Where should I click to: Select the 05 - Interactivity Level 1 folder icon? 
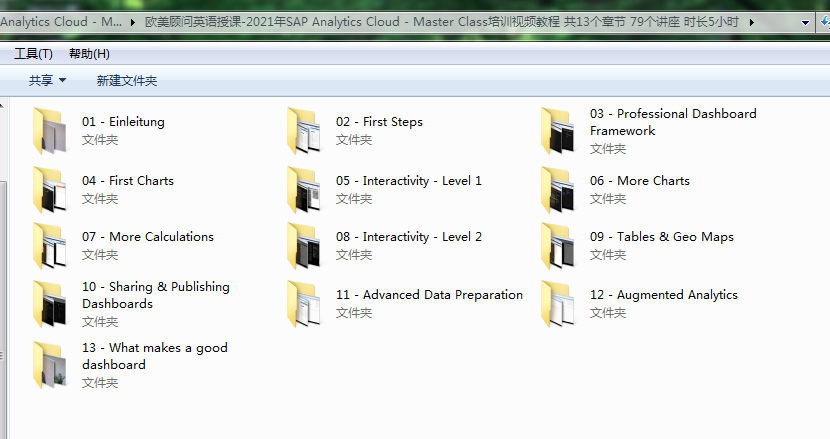(x=304, y=190)
